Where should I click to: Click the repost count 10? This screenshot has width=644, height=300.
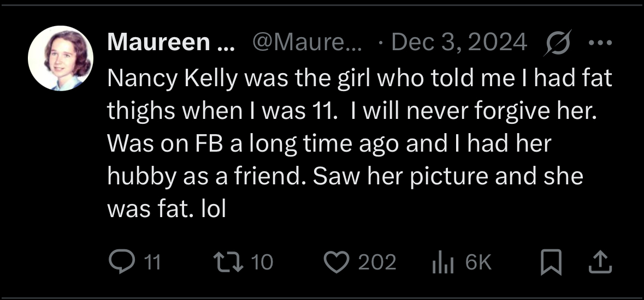[x=262, y=262]
